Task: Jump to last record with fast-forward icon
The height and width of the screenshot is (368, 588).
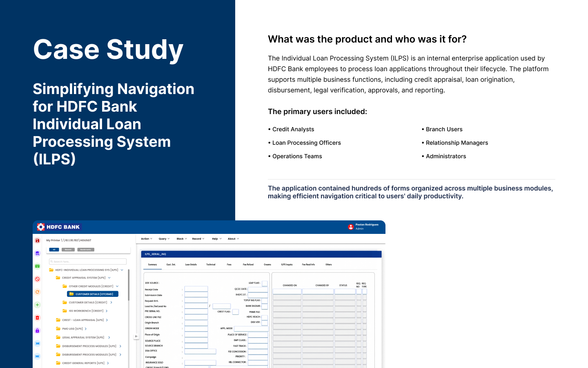Action: [37, 356]
